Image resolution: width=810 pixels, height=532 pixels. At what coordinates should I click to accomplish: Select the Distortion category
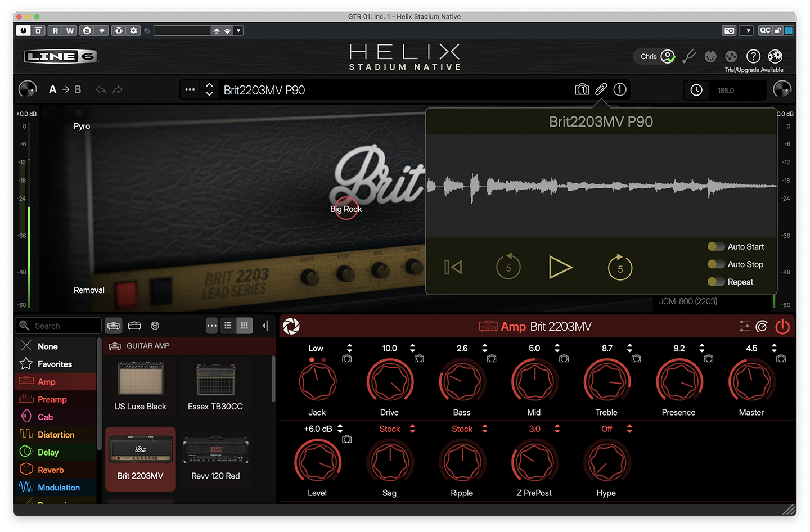pos(56,435)
